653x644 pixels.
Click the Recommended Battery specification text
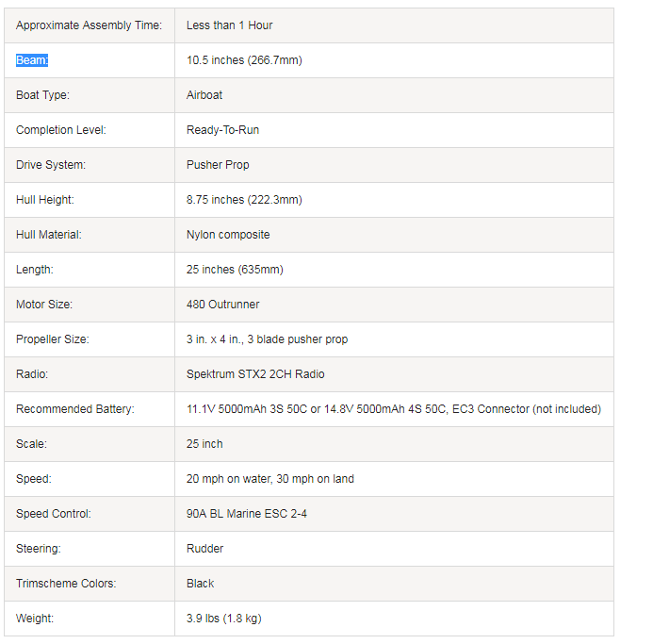(x=393, y=409)
